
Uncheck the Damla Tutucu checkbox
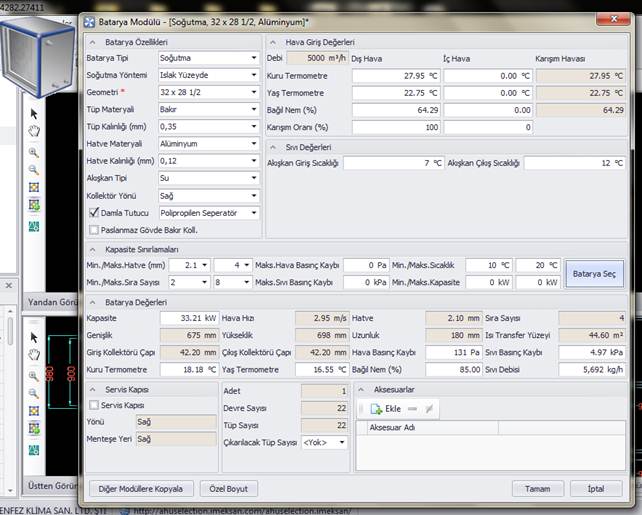94,213
